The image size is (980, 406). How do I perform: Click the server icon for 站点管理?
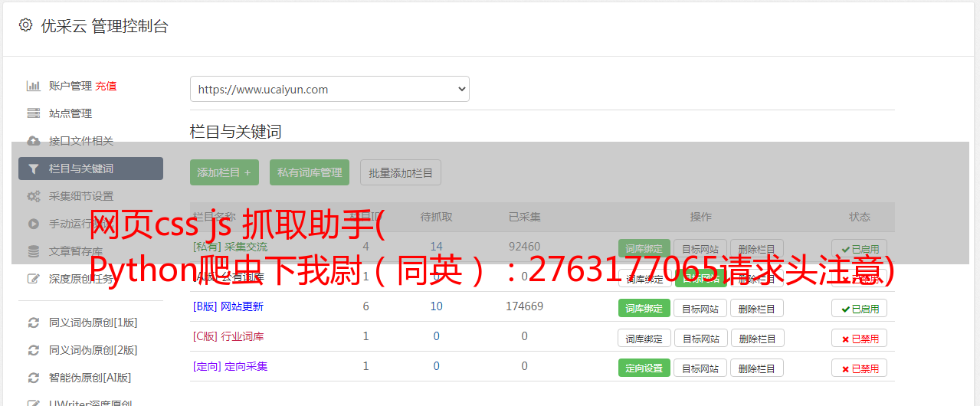pyautogui.click(x=34, y=113)
